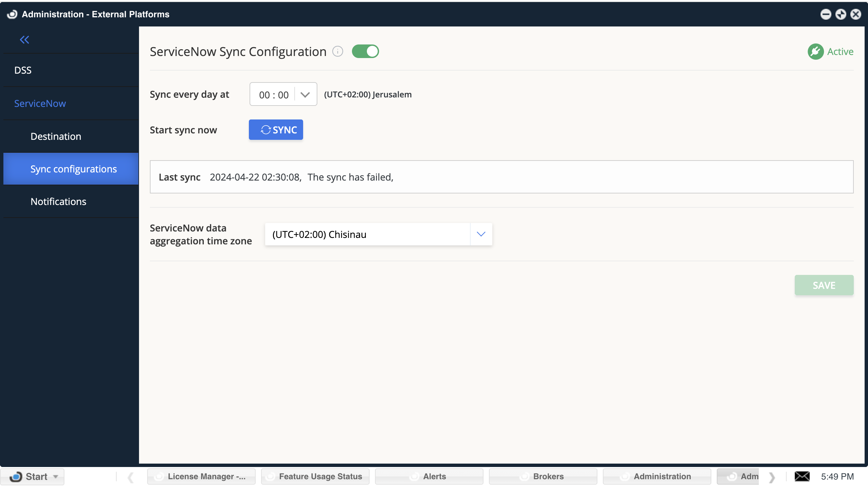Click the License Manager taskbar icon

coord(201,476)
